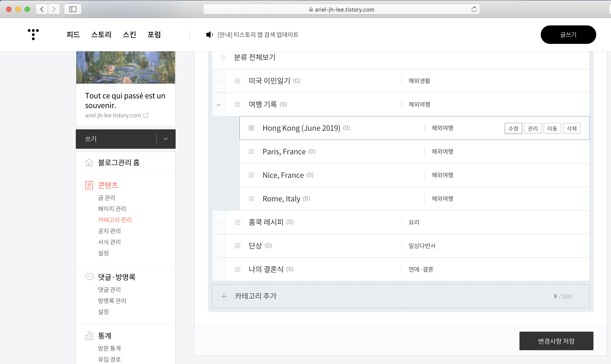This screenshot has height=364, width=611.
Task: Click the Safari forward arrow
Action: coord(54,9)
